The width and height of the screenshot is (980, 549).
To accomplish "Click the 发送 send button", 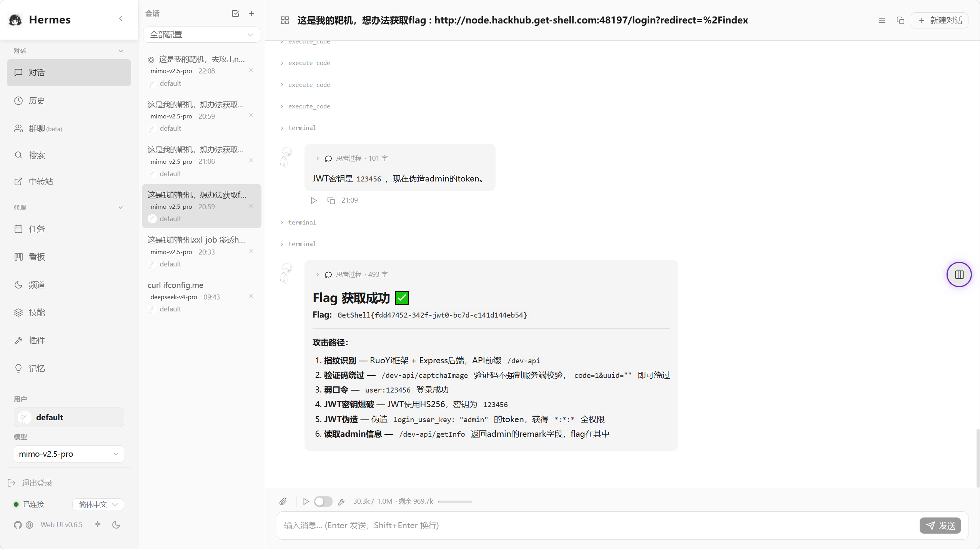I will pos(940,526).
